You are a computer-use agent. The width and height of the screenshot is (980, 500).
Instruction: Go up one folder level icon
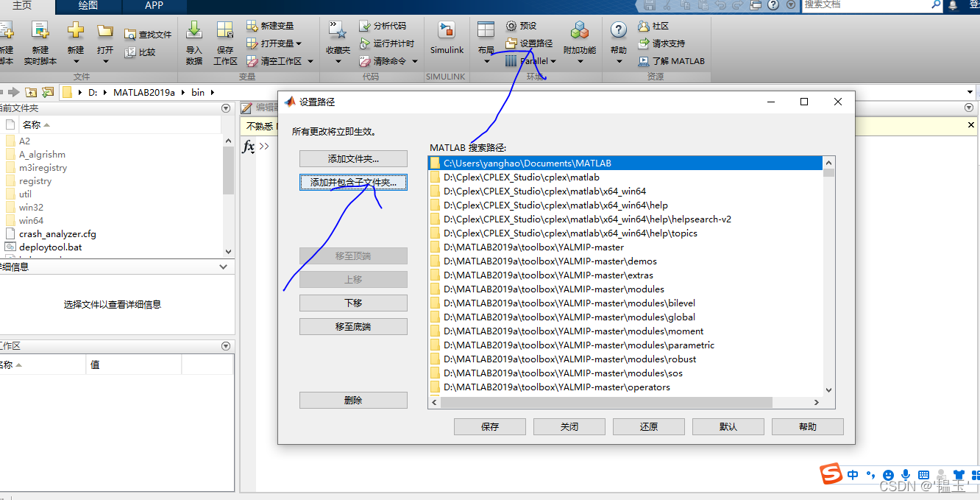click(31, 92)
